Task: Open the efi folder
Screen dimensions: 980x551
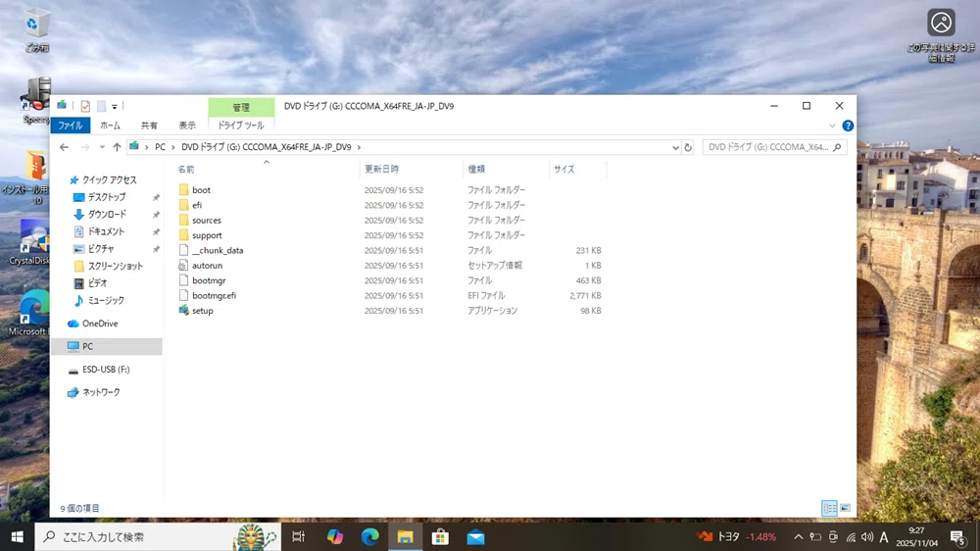Action: coord(197,205)
